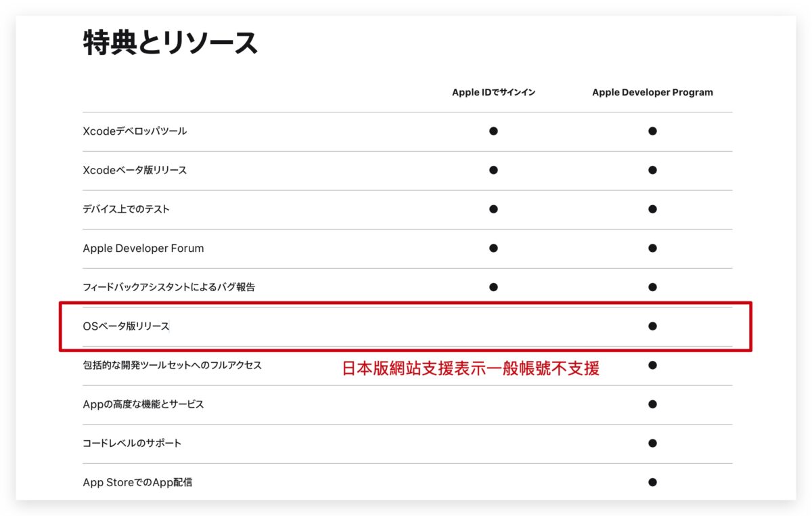This screenshot has height=516, width=812.
Task: Click Developer Program dot in コードレベルのサポート row
Action: coord(652,444)
